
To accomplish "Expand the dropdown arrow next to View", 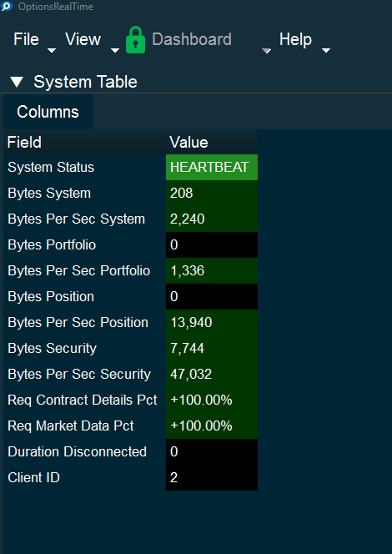I will [x=115, y=51].
